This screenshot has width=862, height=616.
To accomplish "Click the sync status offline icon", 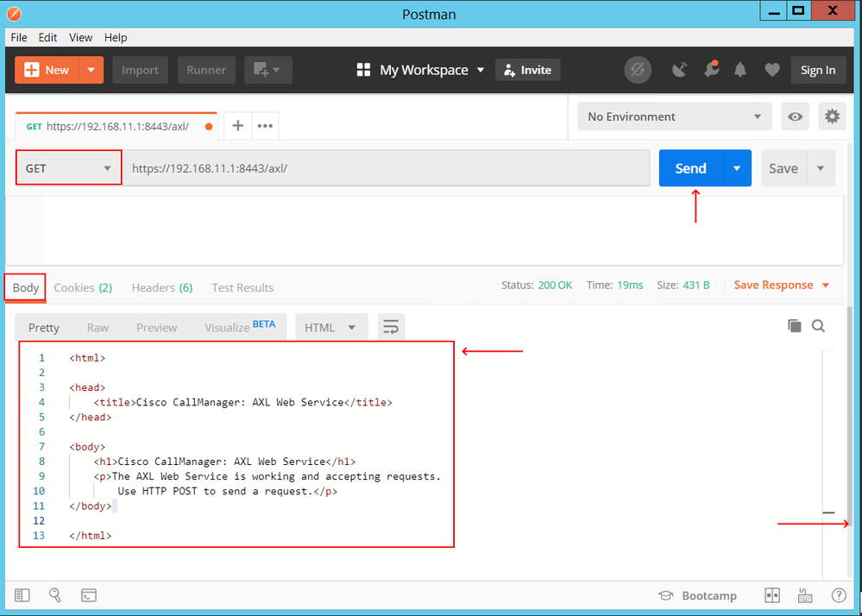I will coord(638,70).
